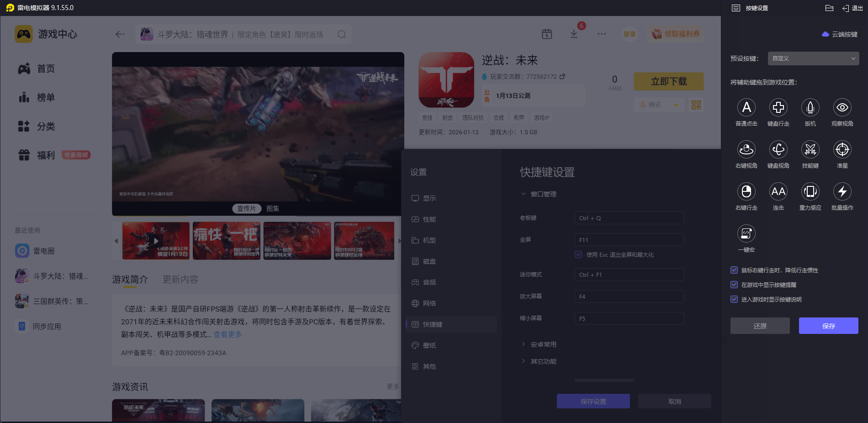
Task: Click the 保存 button in key settings
Action: click(829, 326)
